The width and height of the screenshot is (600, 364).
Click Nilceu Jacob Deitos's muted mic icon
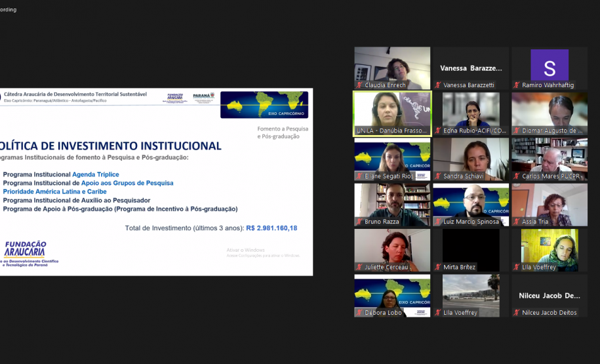517,313
